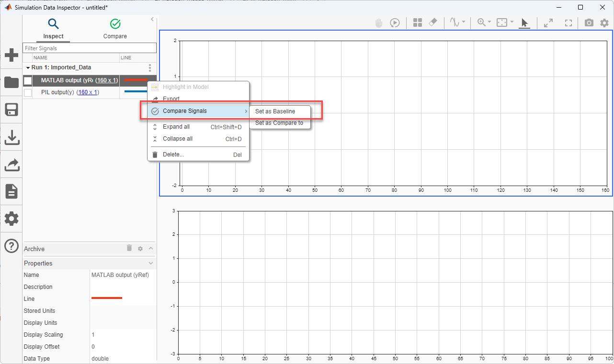The height and width of the screenshot is (364, 614).
Task: Click the replay play button icon
Action: tap(395, 23)
